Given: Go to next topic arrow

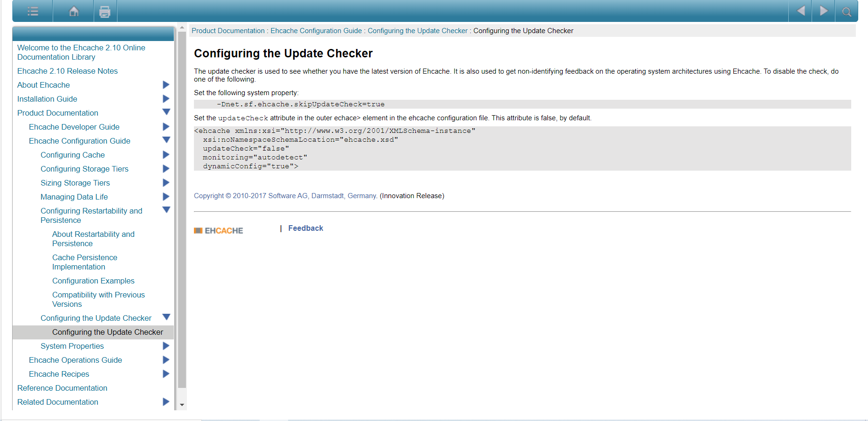Looking at the screenshot, I should tap(824, 11).
